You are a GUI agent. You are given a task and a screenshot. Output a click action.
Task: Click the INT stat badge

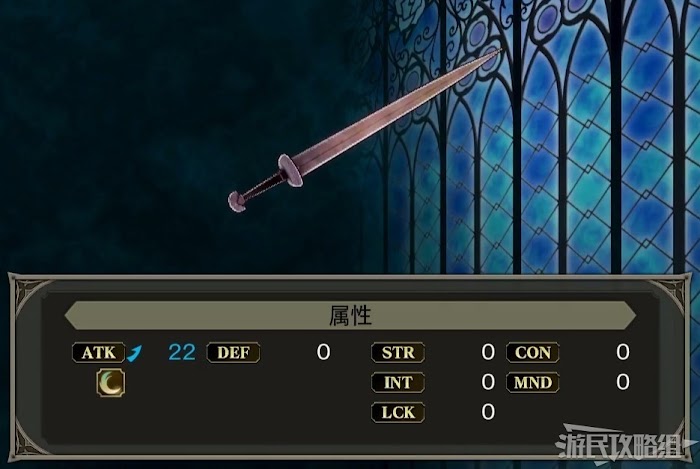click(x=398, y=382)
